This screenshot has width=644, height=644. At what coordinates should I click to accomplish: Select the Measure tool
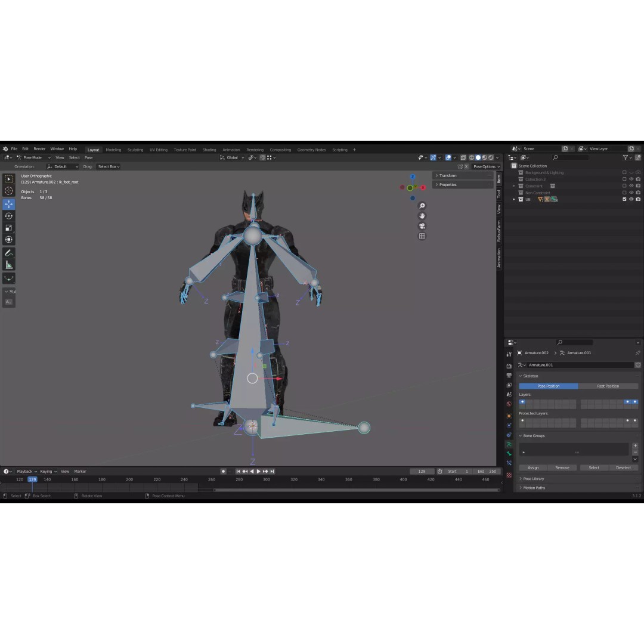(8, 265)
